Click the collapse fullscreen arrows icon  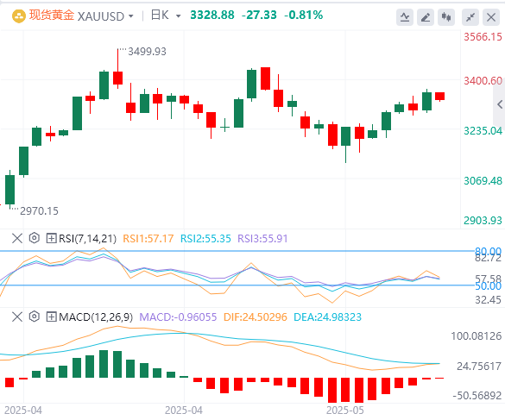470,17
